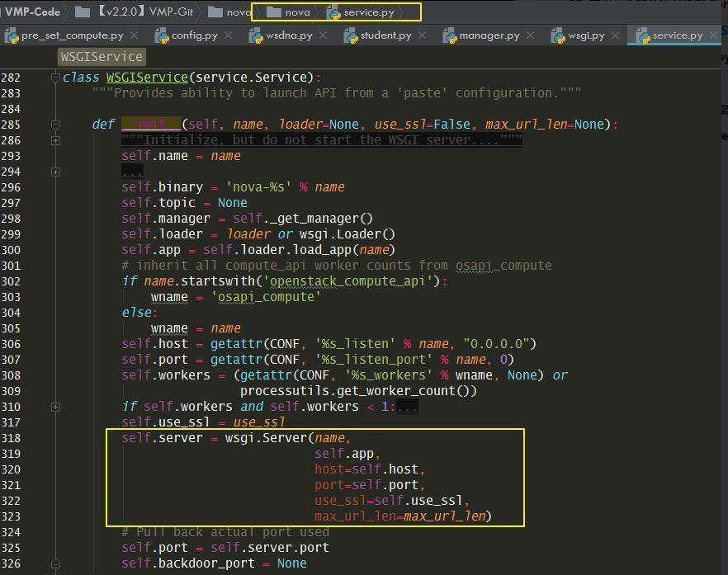728x575 pixels.
Task: Close the wsgi.py tab
Action: click(615, 35)
